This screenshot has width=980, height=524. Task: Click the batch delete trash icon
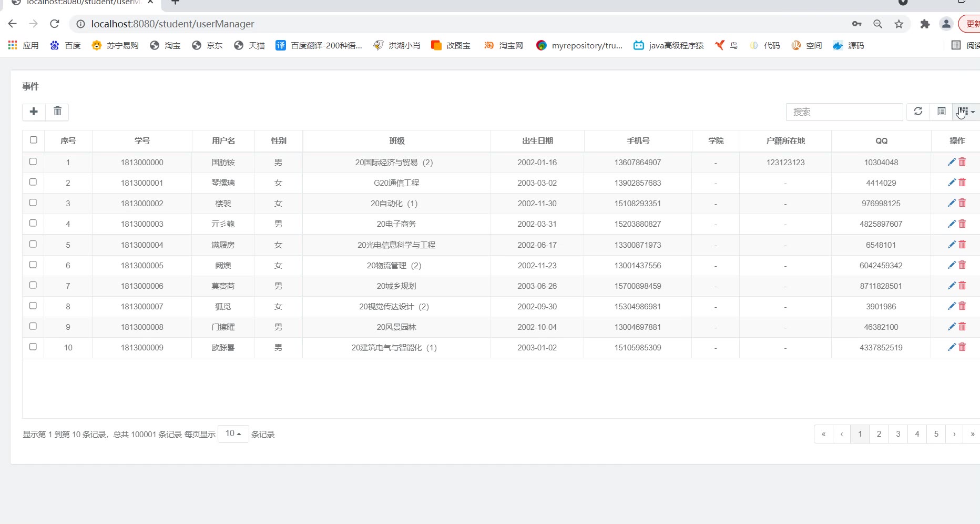click(x=57, y=112)
